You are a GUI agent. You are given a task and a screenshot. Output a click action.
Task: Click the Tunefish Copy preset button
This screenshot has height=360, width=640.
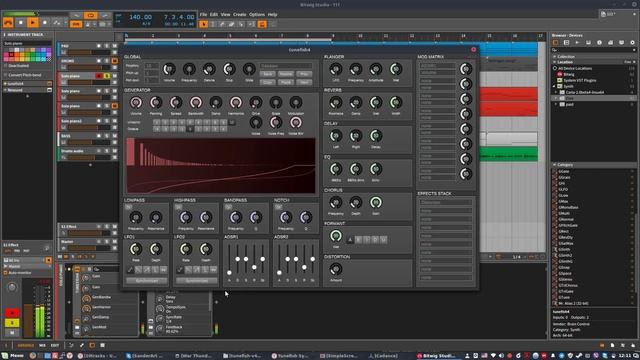point(268,82)
